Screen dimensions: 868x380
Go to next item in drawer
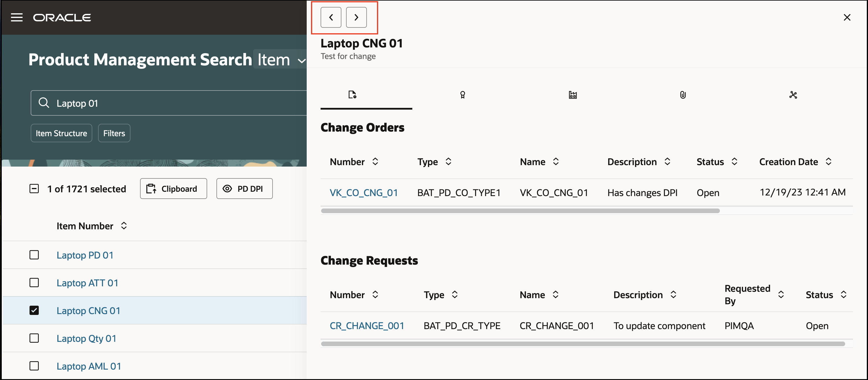point(356,17)
